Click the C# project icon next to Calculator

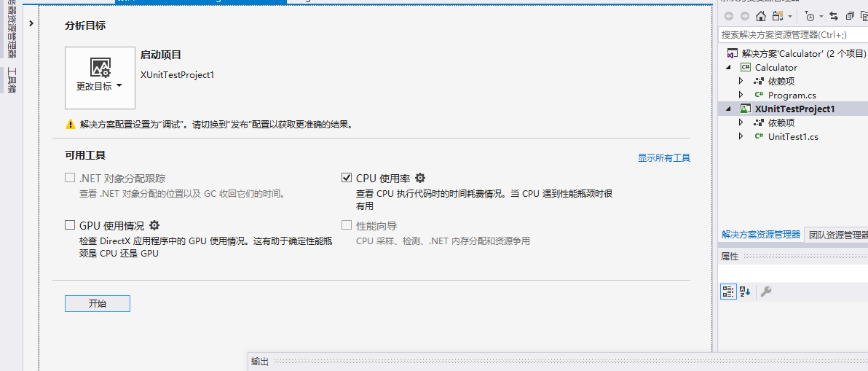745,68
